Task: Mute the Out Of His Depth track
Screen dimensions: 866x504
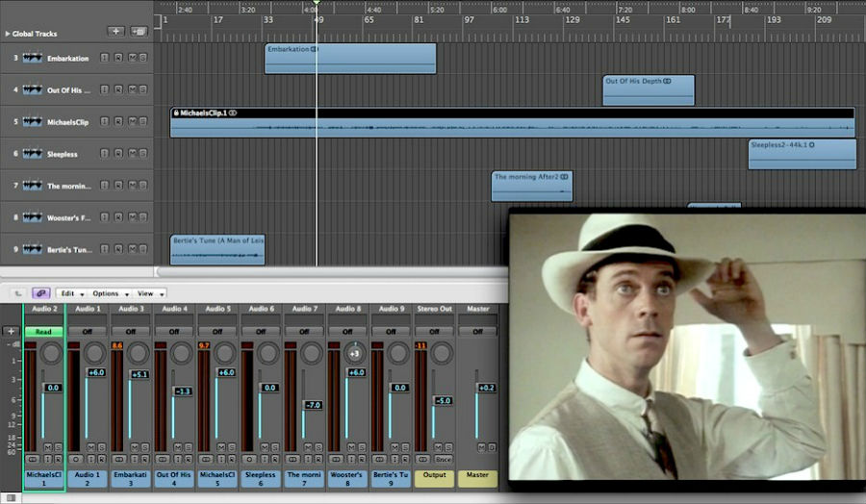Action: point(131,90)
